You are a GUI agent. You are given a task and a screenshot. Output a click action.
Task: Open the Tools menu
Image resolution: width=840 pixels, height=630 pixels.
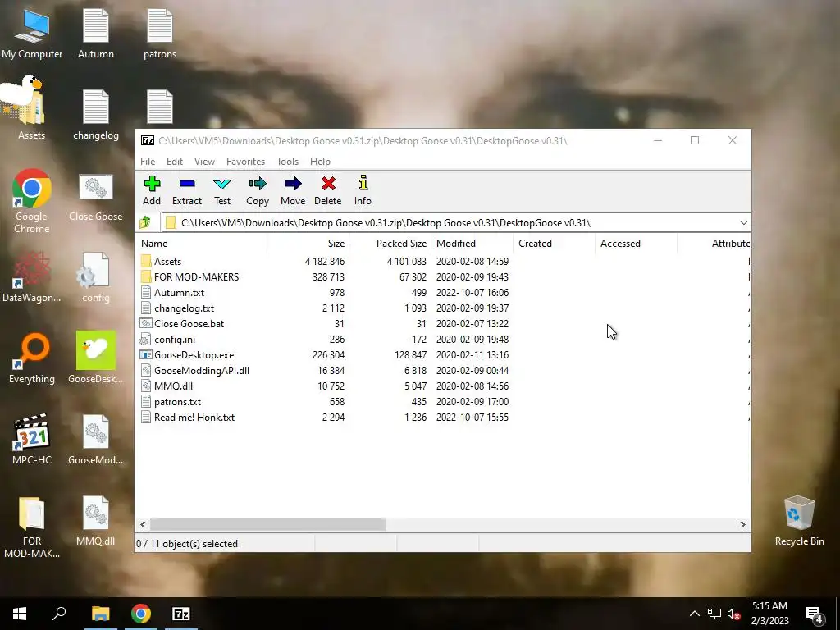point(287,162)
